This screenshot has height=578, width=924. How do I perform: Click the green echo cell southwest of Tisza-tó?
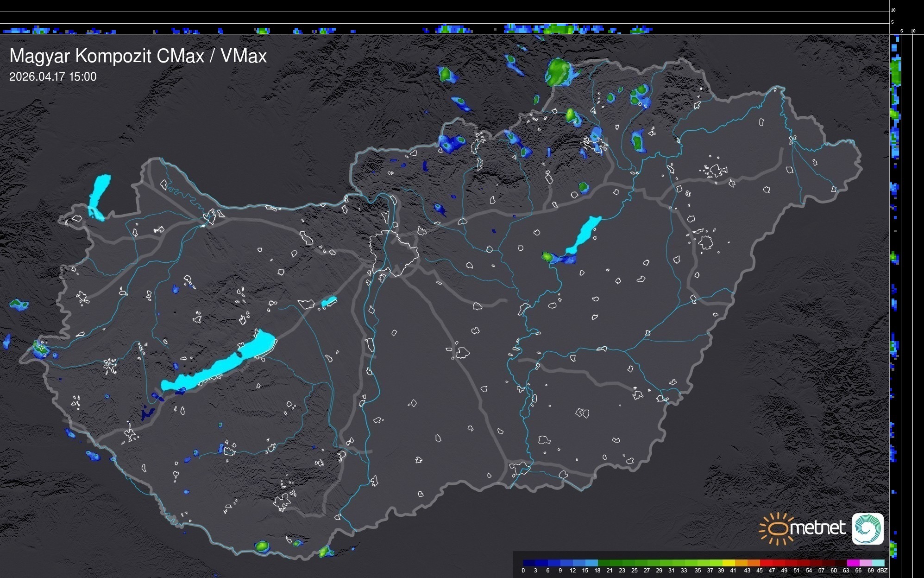point(548,256)
